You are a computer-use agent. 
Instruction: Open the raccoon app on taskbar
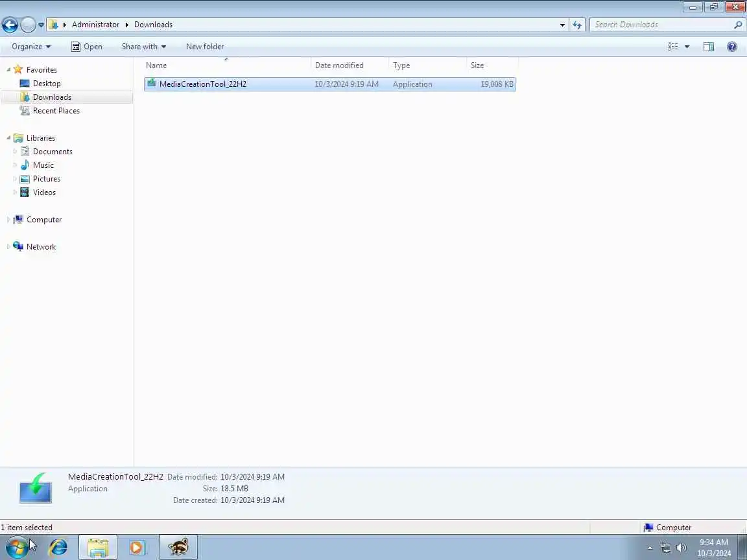pyautogui.click(x=178, y=547)
